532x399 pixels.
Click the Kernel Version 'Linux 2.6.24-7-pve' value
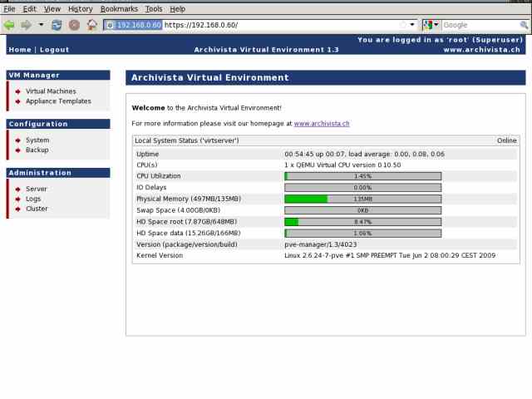pos(390,255)
